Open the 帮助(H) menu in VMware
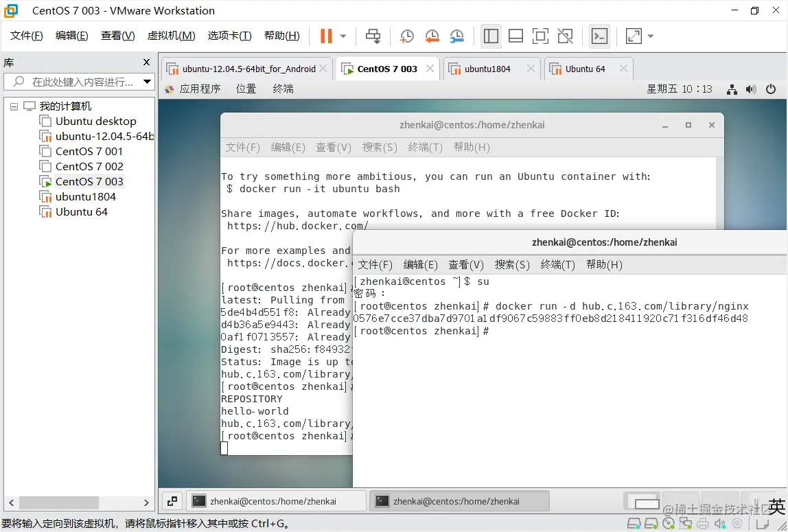788x532 pixels. pyautogui.click(x=282, y=36)
